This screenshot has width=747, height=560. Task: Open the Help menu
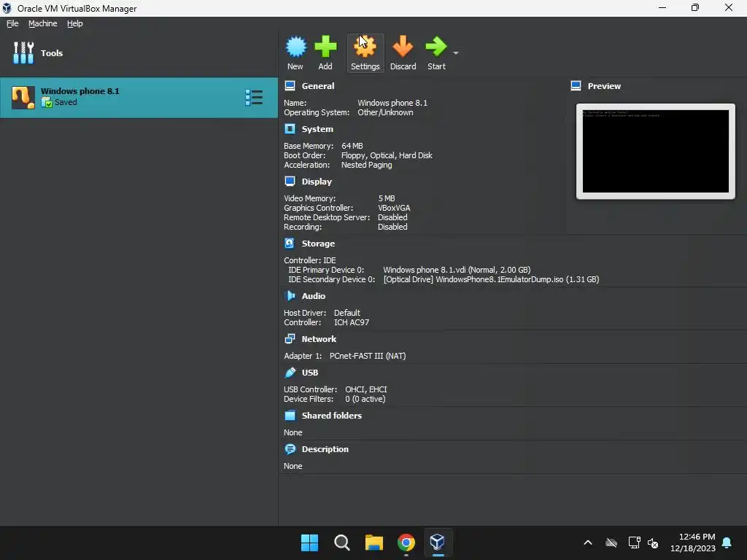coord(75,23)
